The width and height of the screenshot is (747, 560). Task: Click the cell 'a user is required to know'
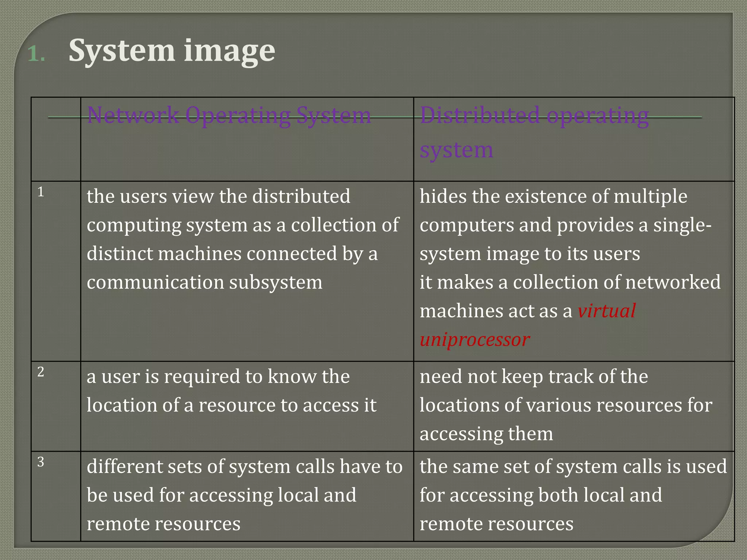pos(247,406)
